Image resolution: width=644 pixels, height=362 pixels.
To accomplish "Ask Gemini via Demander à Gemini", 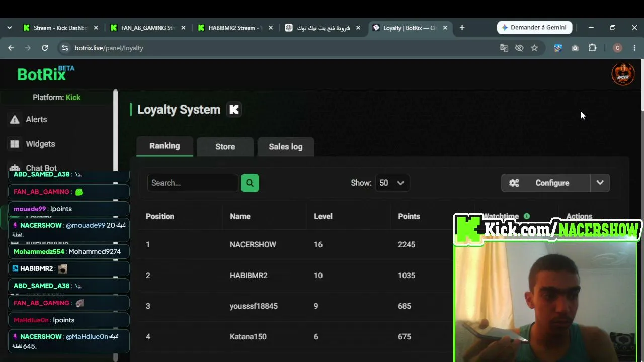I will [x=534, y=28].
